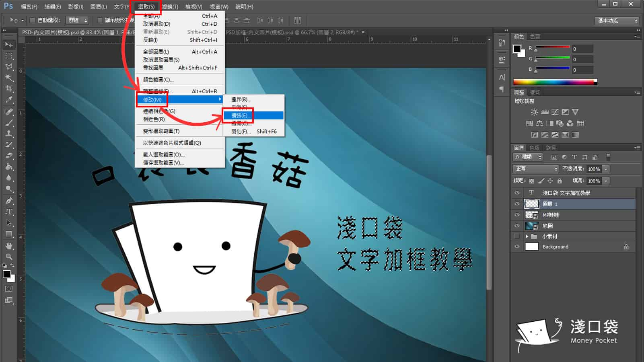Open the 正常 blend mode dropdown
Image resolution: width=644 pixels, height=362 pixels.
tap(536, 169)
